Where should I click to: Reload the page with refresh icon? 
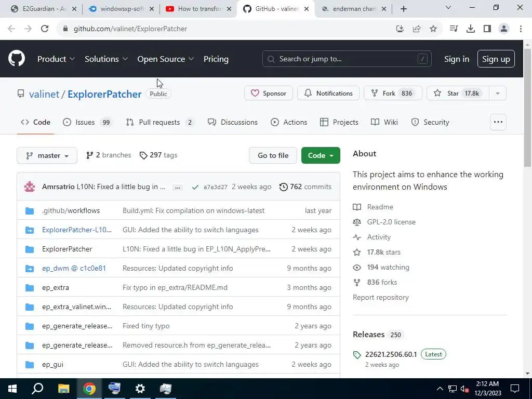[x=45, y=29]
